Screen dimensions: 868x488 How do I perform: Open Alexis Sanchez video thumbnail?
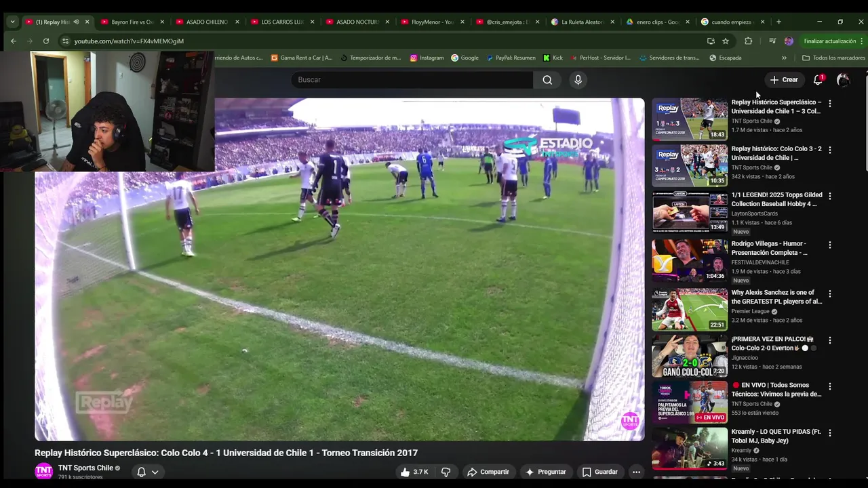pos(690,310)
